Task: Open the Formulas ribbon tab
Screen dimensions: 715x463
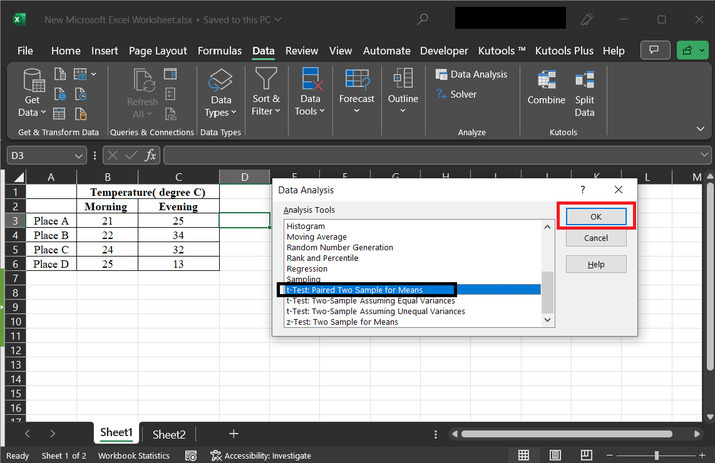Action: pyautogui.click(x=219, y=51)
